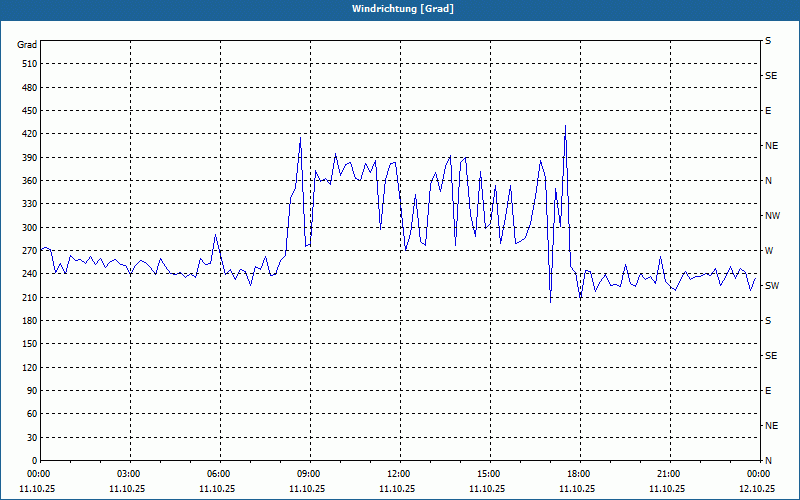Pick the 150 y-axis value

click(x=30, y=344)
